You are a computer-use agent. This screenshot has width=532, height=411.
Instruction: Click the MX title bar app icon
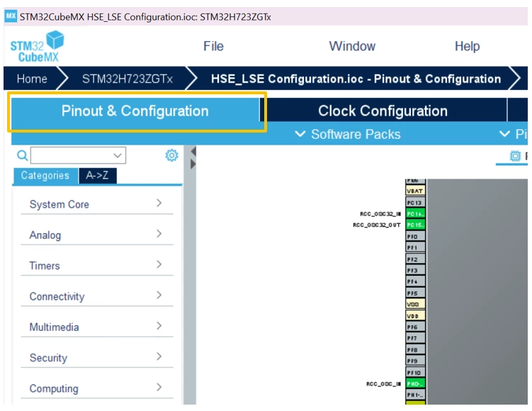(x=11, y=16)
